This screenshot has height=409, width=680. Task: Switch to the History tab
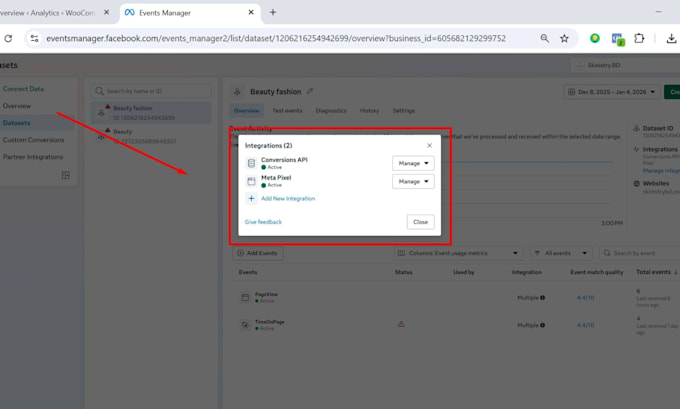[x=369, y=111]
